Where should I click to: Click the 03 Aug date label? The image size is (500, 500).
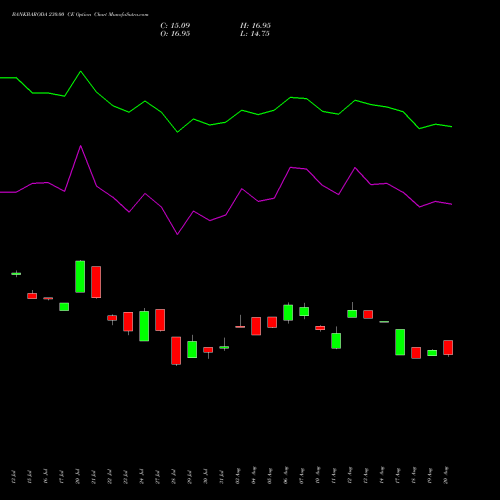(x=238, y=476)
